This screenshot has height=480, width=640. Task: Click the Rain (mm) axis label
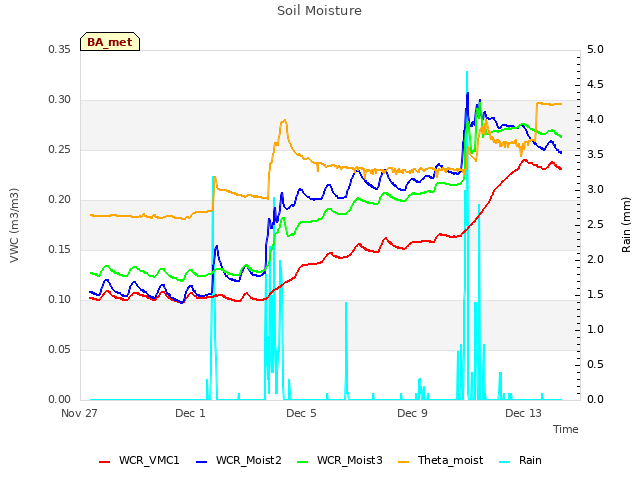[626, 225]
